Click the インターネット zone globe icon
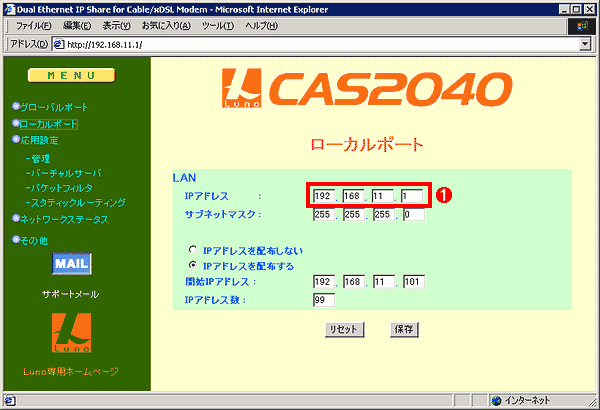 tap(497, 401)
